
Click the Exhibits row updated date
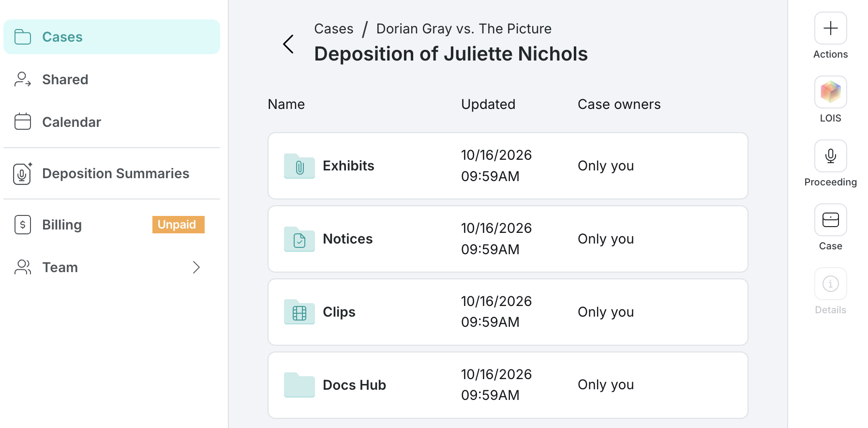(496, 166)
